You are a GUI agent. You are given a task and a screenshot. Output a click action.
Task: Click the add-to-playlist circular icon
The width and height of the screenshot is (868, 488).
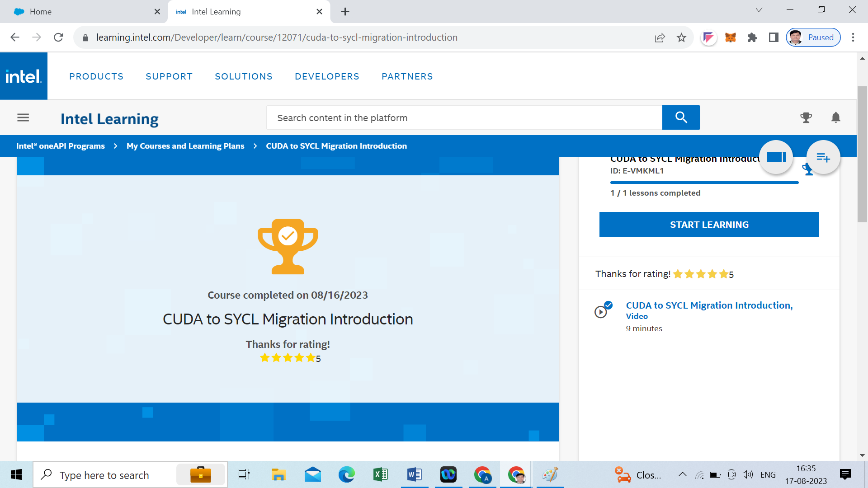pos(823,157)
